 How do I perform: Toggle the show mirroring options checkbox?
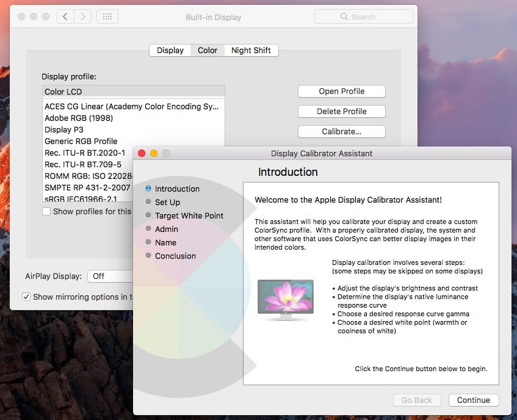coord(27,297)
